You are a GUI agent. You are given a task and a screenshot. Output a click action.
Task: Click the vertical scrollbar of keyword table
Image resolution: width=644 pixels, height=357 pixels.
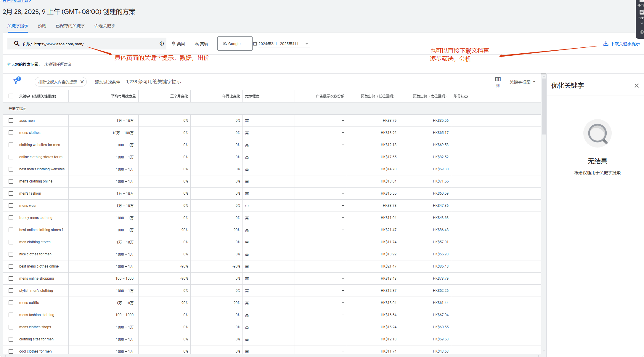pyautogui.click(x=544, y=107)
